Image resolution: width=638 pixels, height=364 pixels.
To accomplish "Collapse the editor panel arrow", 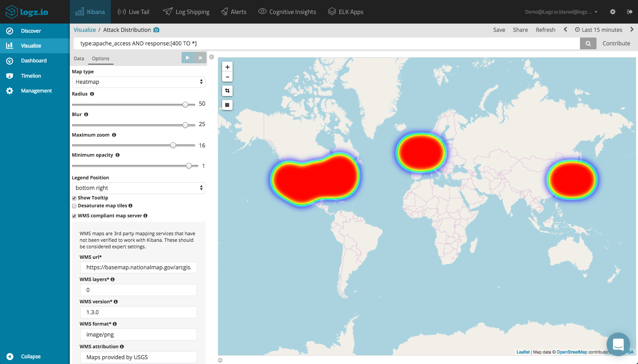I will 212,57.
